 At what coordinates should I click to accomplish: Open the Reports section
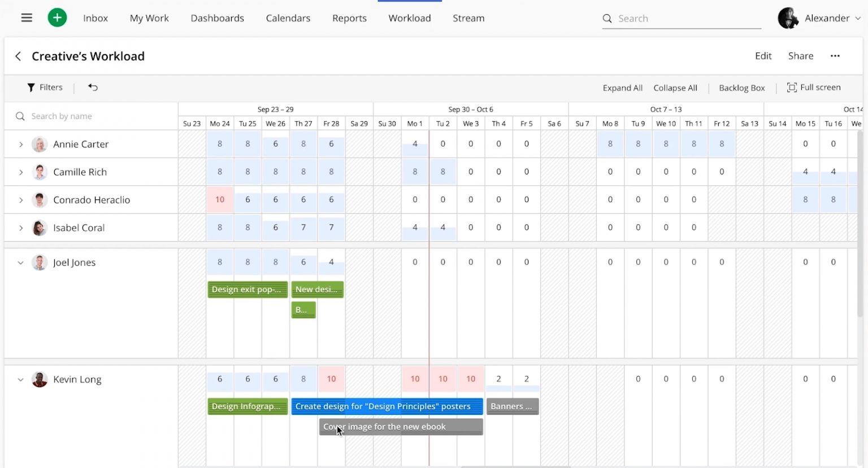[349, 18]
